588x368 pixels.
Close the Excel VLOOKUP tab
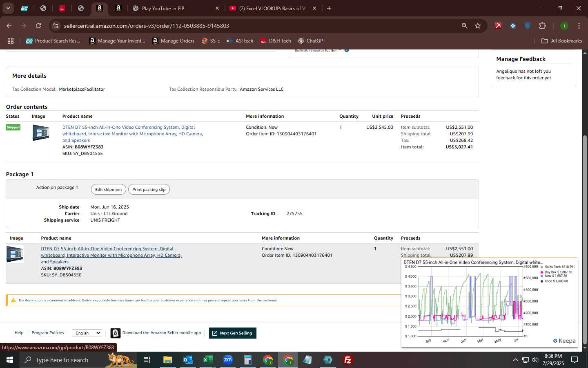click(x=314, y=8)
